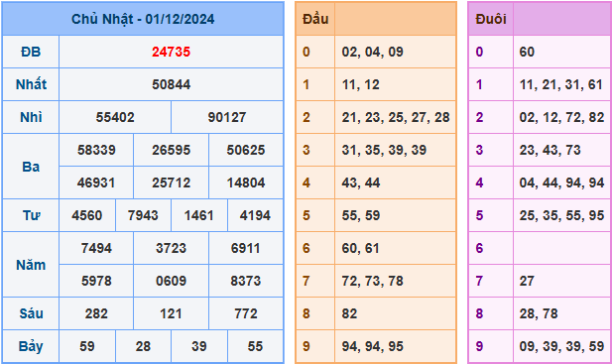Select fifth prize number 0609

(x=171, y=282)
